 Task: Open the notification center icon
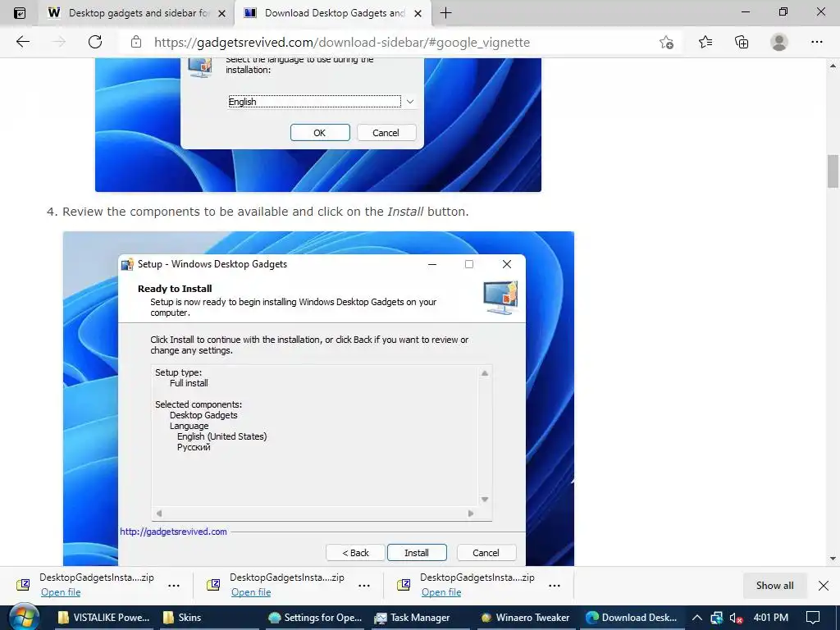pyautogui.click(x=813, y=618)
